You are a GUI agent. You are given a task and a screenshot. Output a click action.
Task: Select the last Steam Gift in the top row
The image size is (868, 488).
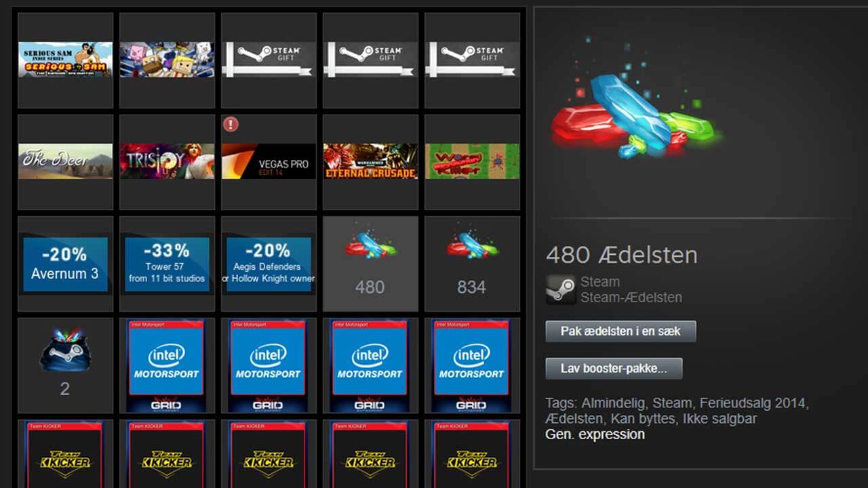[x=472, y=60]
